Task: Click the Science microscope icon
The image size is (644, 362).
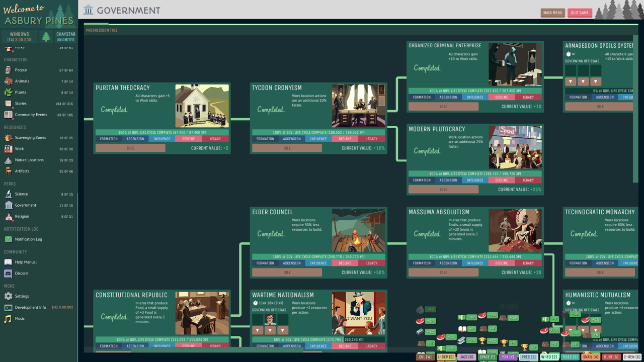Action: 8,194
